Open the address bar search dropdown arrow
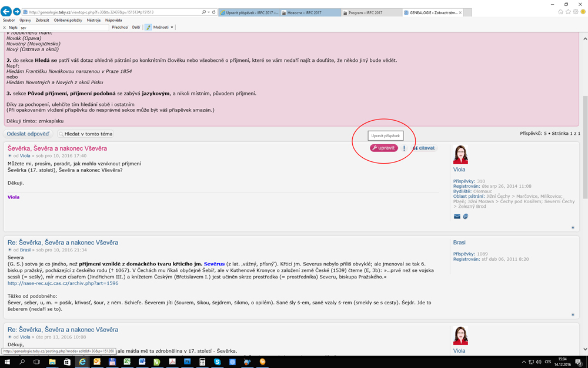This screenshot has height=368, width=588. pyautogui.click(x=208, y=12)
